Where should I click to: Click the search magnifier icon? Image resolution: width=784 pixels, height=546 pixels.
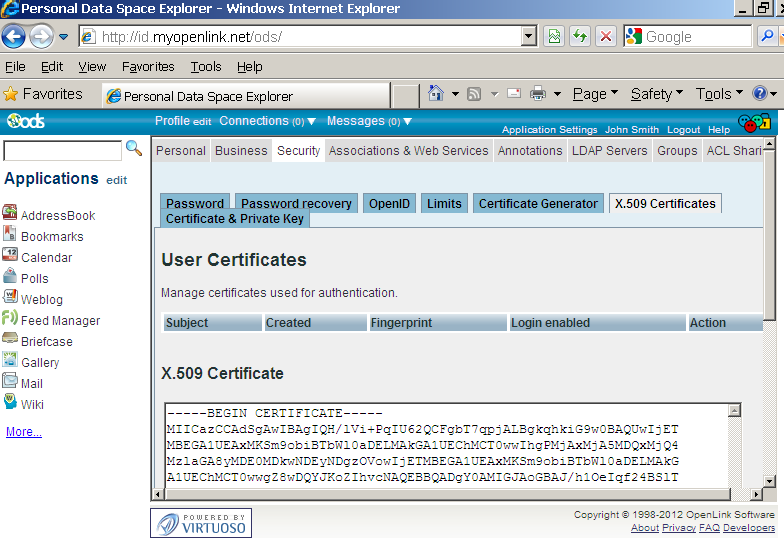click(x=133, y=149)
